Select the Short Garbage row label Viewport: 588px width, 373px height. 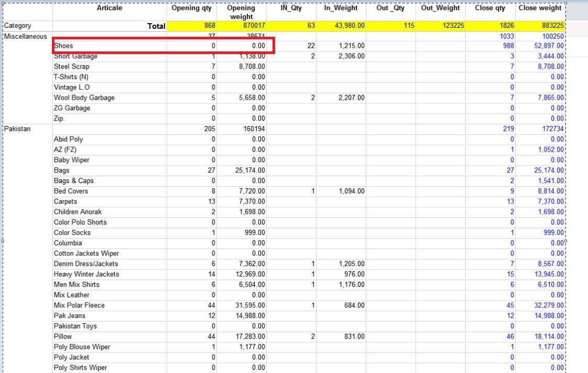(75, 56)
